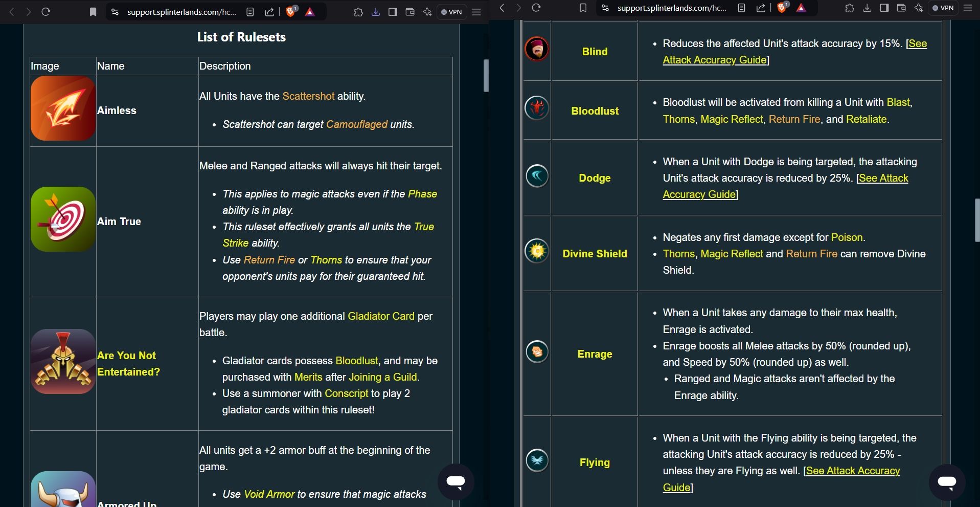Open downloads in the right browser window
This screenshot has height=507, width=980.
coord(867,8)
